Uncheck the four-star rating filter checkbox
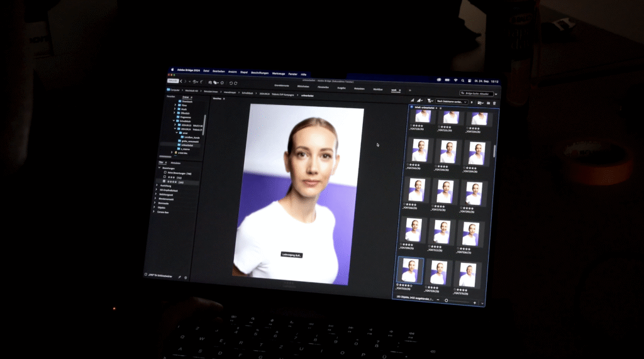The image size is (644, 359). (164, 182)
